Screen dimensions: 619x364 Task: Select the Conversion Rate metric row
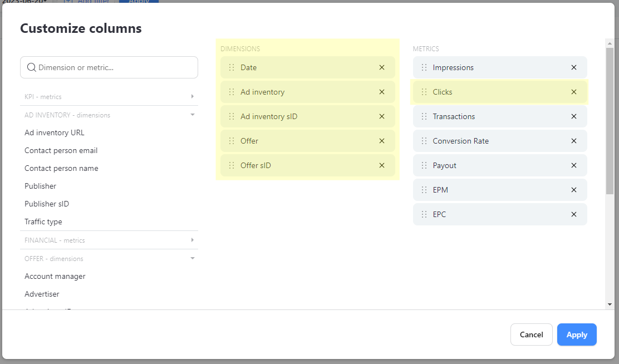[500, 141]
